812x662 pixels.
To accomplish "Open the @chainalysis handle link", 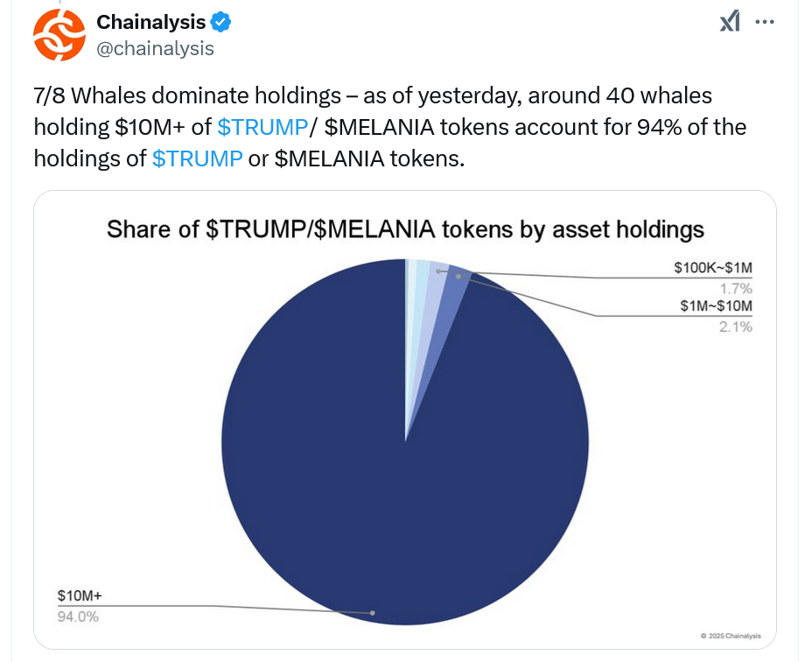I will pyautogui.click(x=155, y=48).
